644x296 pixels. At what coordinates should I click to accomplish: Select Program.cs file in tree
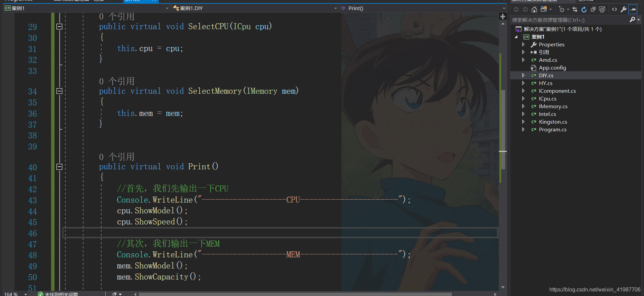(552, 129)
